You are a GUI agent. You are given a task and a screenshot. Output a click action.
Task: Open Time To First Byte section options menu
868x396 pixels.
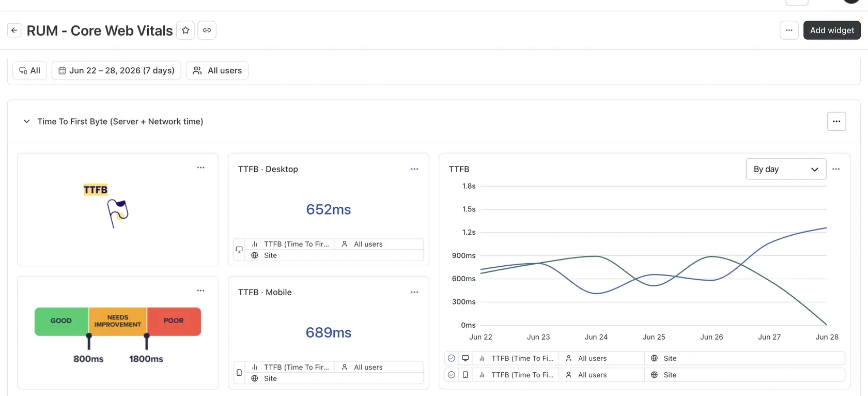pos(836,121)
